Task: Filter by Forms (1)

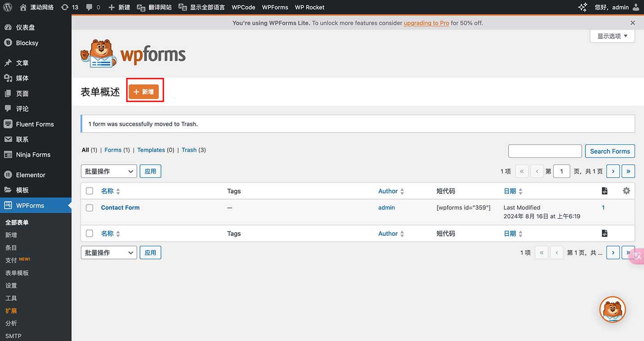Action: [117, 150]
